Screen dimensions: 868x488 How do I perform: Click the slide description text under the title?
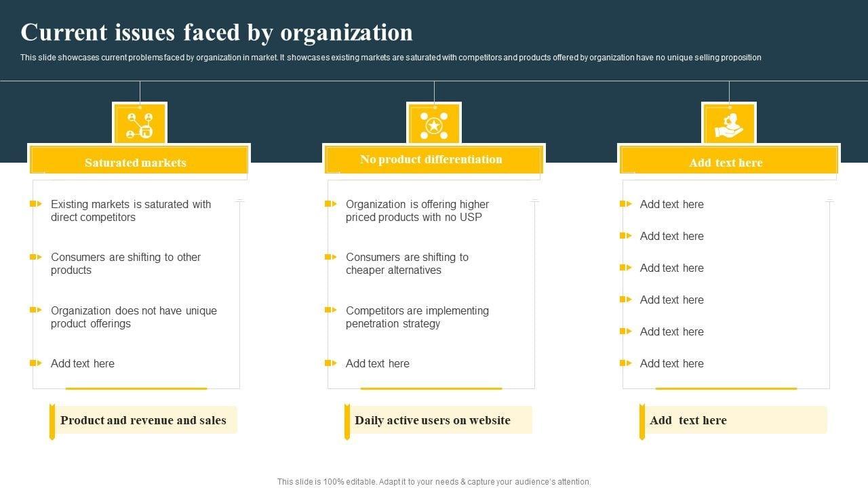click(x=391, y=58)
